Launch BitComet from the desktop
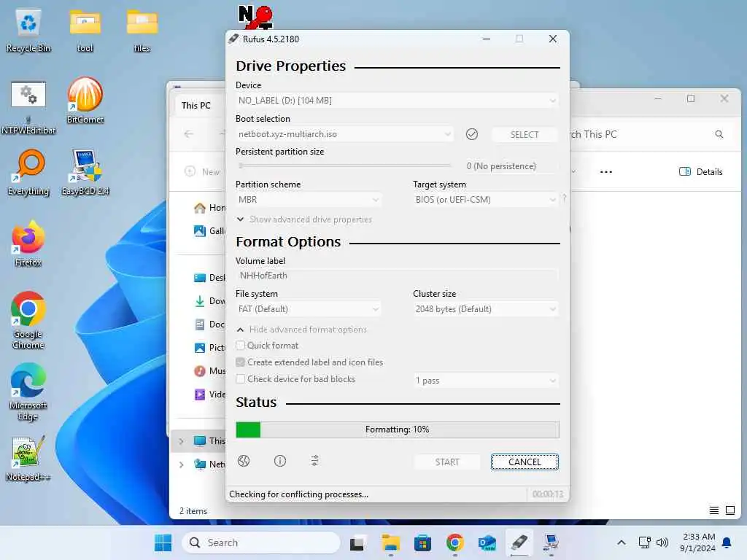The width and height of the screenshot is (747, 560). pyautogui.click(x=85, y=101)
